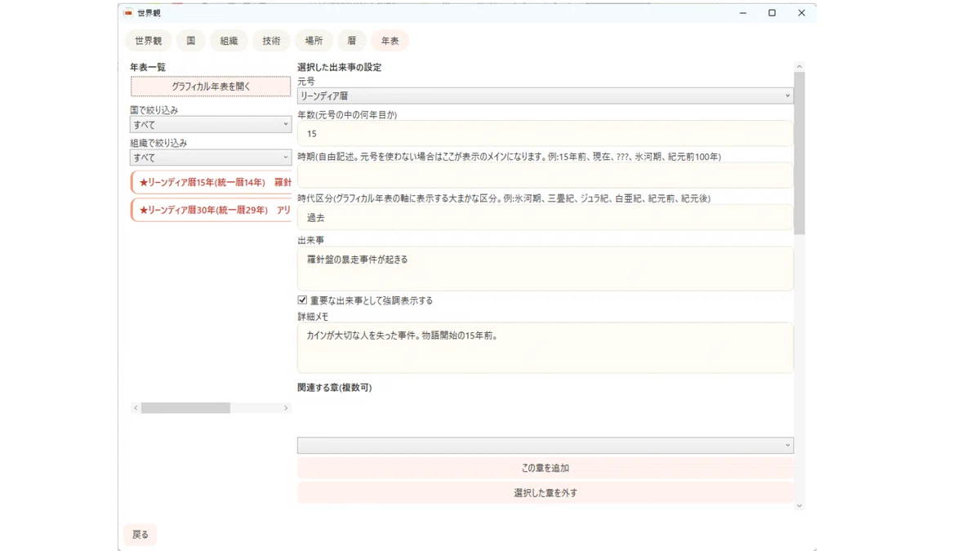
Task: Click the 戻る button
Action: click(140, 535)
